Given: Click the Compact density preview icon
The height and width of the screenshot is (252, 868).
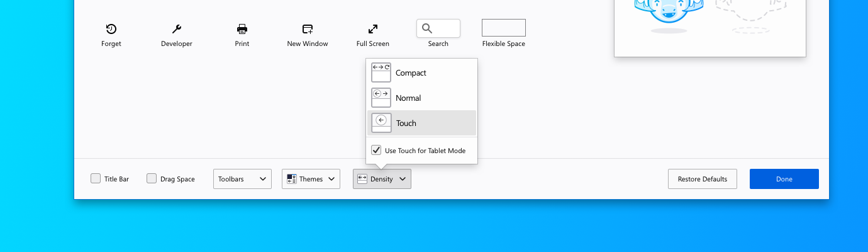Looking at the screenshot, I should pyautogui.click(x=381, y=72).
